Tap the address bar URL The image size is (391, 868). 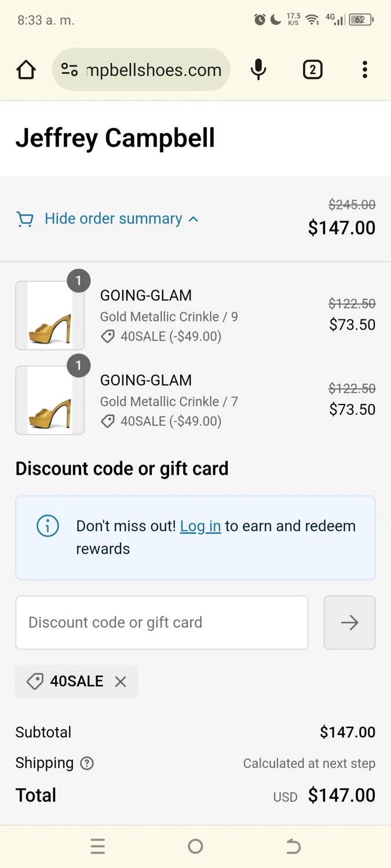coord(154,70)
